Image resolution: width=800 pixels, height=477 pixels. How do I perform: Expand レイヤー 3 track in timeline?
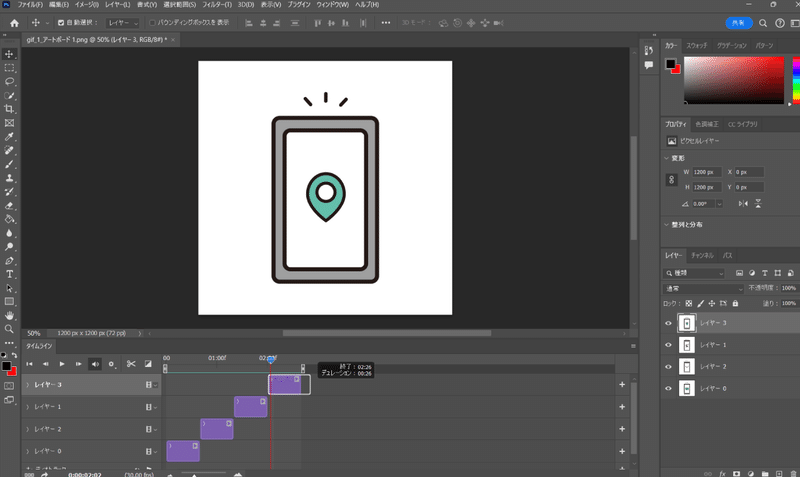tap(28, 385)
